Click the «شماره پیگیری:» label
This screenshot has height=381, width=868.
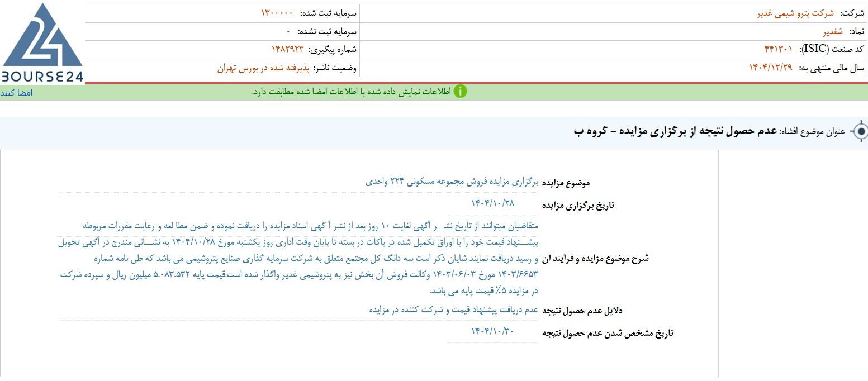[333, 50]
